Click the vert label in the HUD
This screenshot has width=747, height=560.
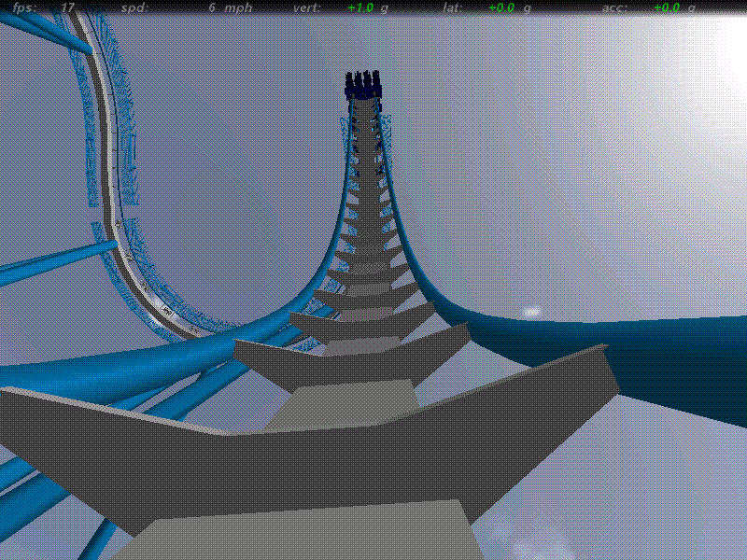[307, 8]
